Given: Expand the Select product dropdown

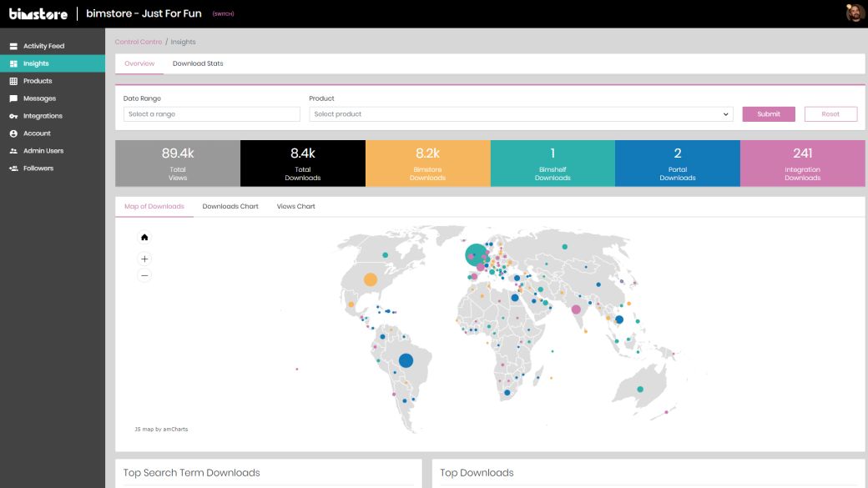Looking at the screenshot, I should [521, 114].
